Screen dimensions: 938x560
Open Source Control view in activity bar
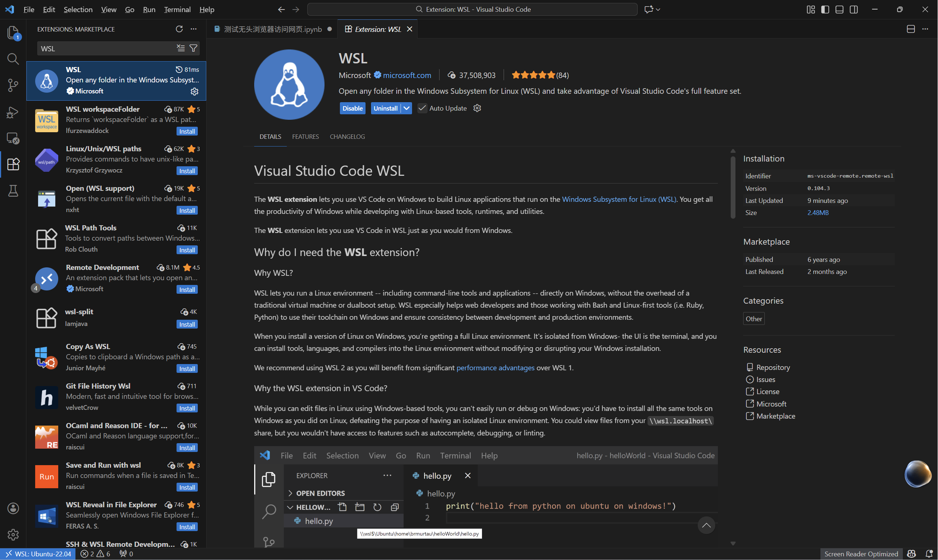coord(13,85)
